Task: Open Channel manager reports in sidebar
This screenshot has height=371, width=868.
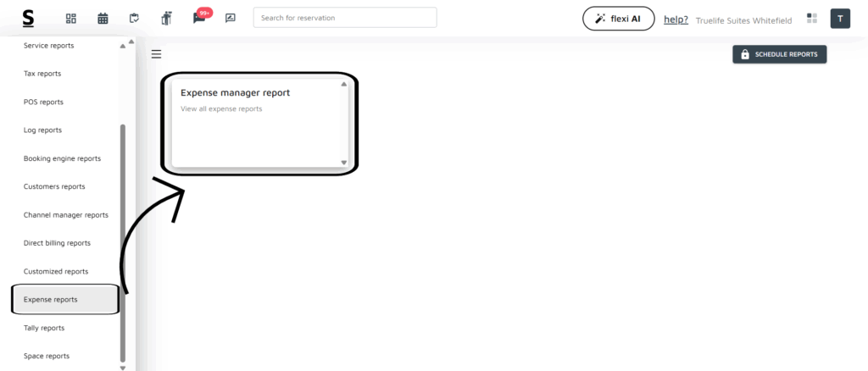Action: [66, 215]
